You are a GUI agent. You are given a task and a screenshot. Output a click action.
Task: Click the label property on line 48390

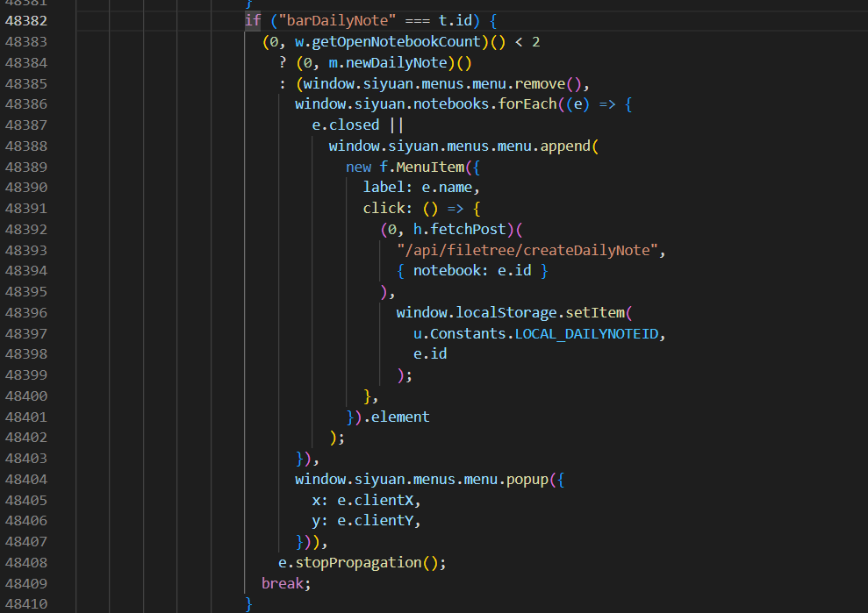[382, 187]
